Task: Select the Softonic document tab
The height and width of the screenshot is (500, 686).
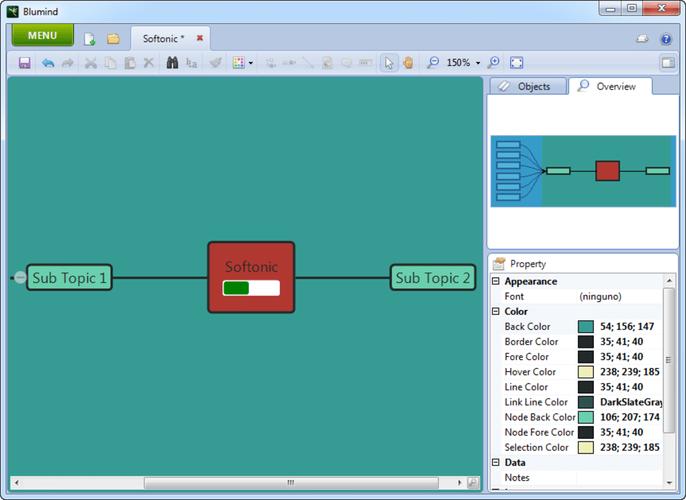Action: point(163,39)
